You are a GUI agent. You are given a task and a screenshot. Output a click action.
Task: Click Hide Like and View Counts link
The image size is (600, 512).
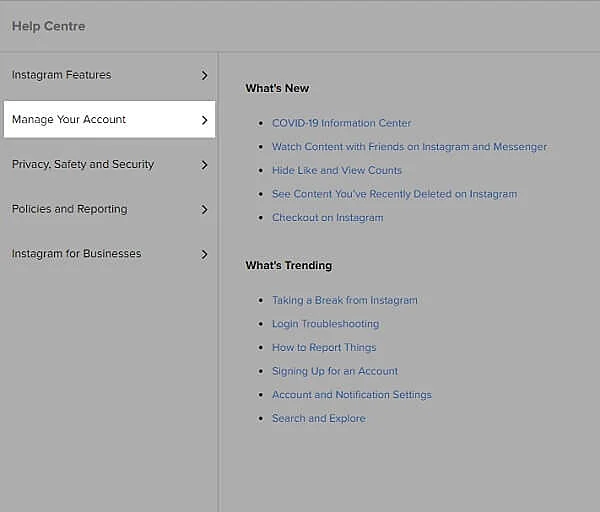336,171
